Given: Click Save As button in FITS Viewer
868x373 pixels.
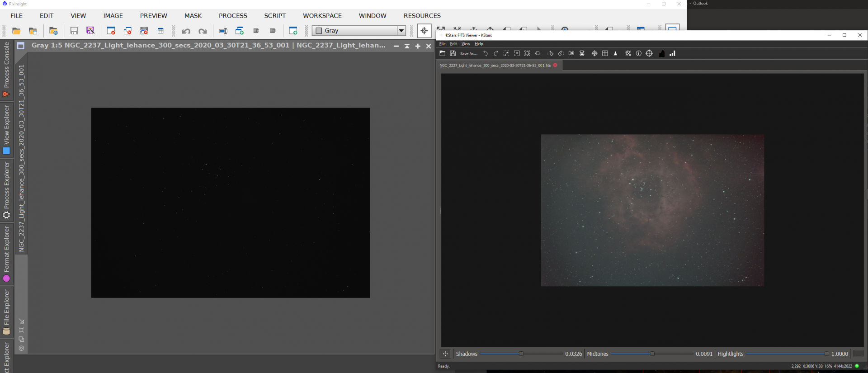Looking at the screenshot, I should point(468,53).
